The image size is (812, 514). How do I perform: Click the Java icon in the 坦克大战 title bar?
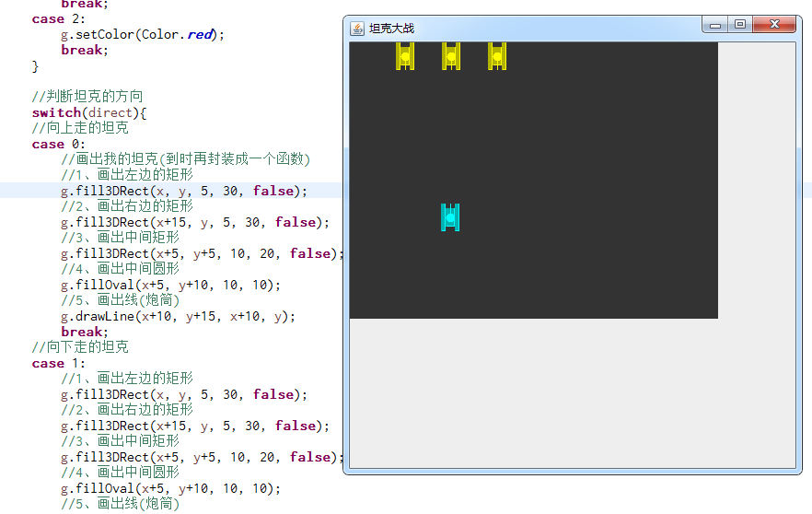coord(357,29)
